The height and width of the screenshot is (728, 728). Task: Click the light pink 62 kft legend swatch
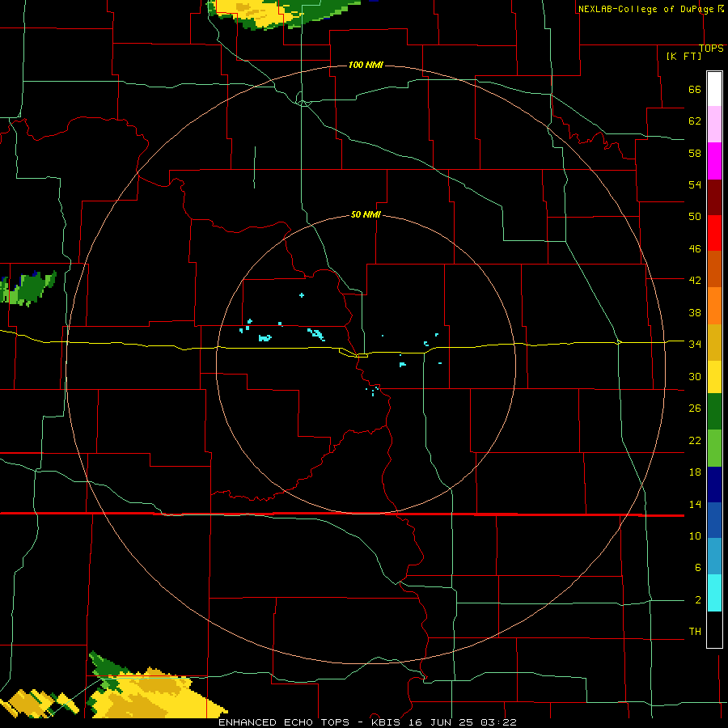(x=714, y=124)
